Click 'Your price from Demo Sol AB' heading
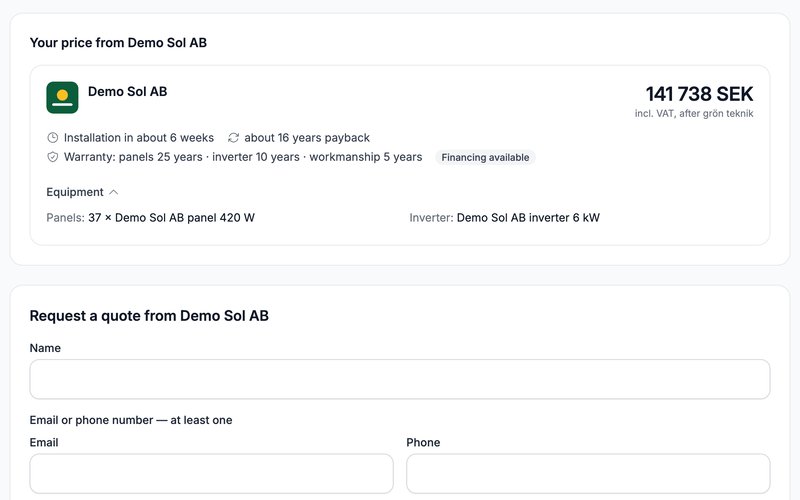Image resolution: width=800 pixels, height=500 pixels. (x=118, y=43)
